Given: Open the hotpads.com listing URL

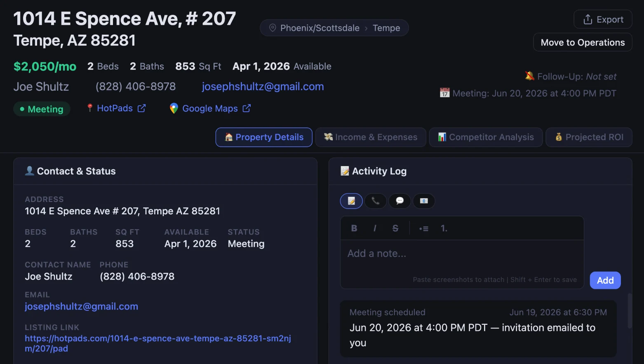Looking at the screenshot, I should point(158,343).
